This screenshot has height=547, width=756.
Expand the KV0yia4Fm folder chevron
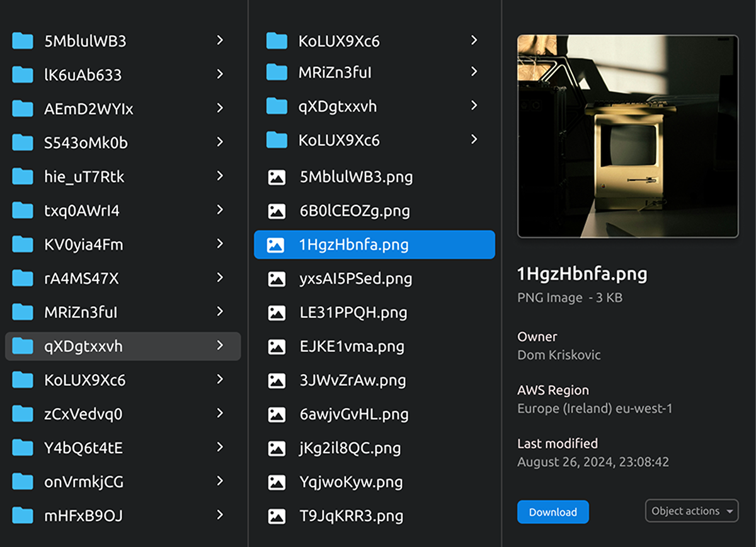(x=220, y=244)
